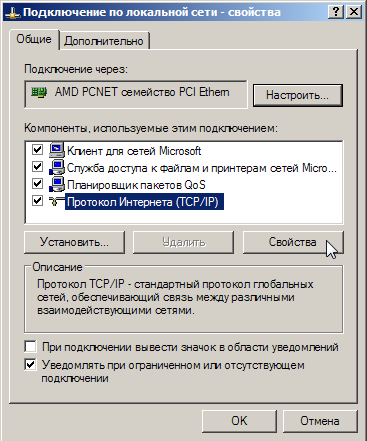Switch to the Дополнительно tab

[104, 41]
